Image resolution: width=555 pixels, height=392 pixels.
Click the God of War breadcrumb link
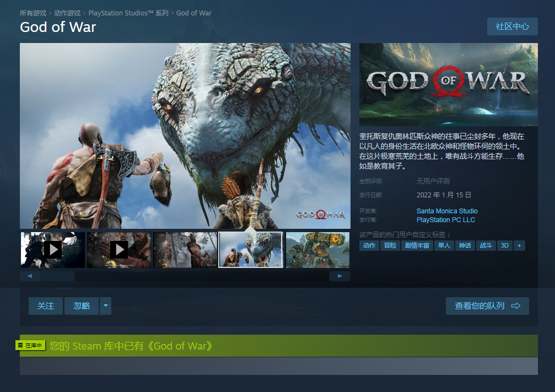(193, 13)
